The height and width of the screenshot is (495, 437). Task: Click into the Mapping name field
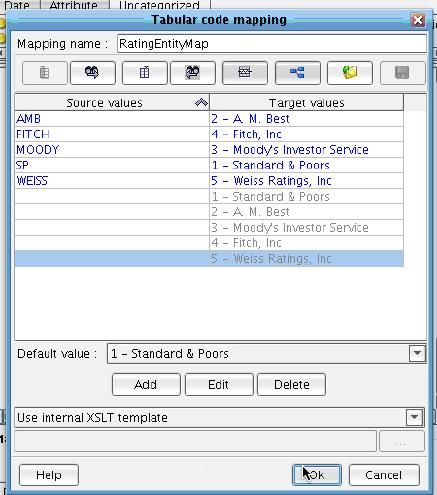(x=272, y=44)
